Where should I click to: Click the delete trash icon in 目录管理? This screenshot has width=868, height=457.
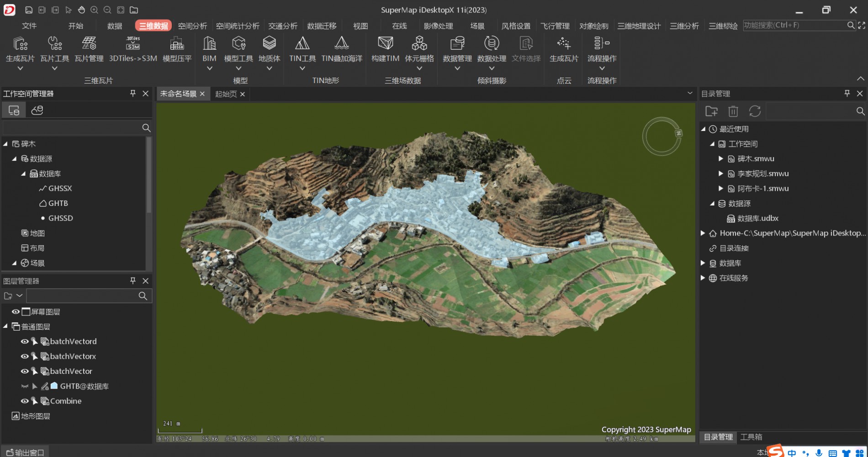(x=733, y=111)
